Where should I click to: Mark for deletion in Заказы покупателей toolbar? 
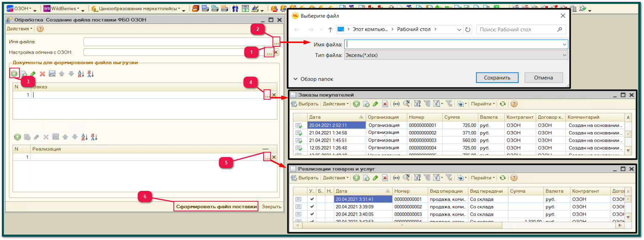coord(385,104)
